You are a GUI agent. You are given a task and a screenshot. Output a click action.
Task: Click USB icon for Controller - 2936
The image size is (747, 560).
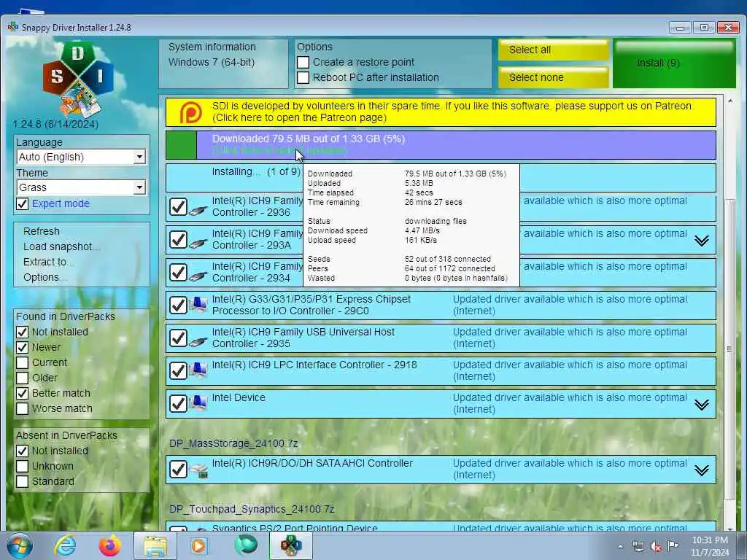coord(198,210)
